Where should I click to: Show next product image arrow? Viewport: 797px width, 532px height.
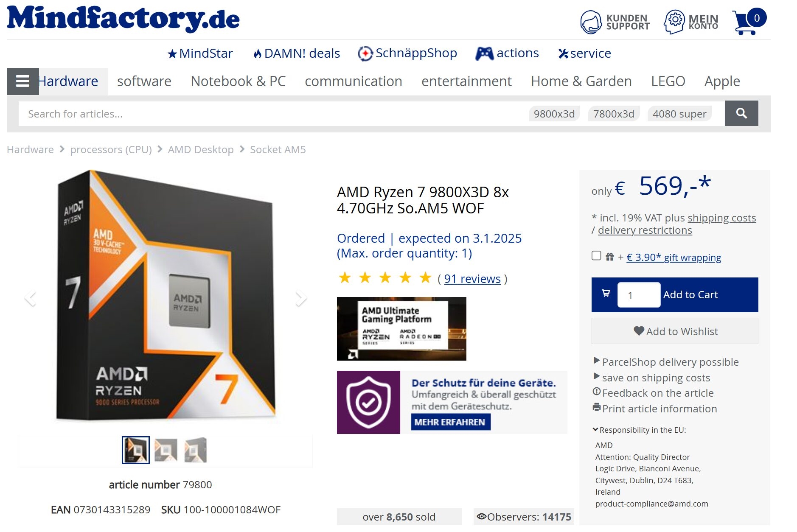coord(301,298)
